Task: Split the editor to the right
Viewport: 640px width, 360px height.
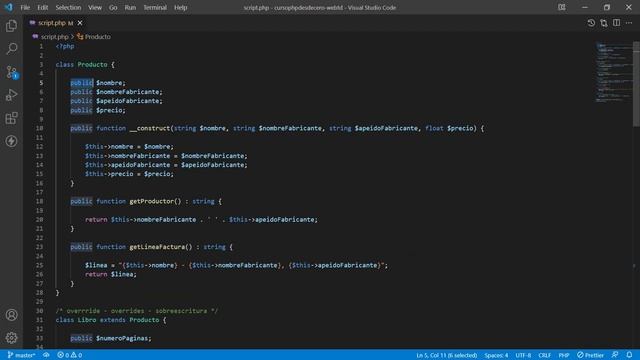Action: [616, 23]
